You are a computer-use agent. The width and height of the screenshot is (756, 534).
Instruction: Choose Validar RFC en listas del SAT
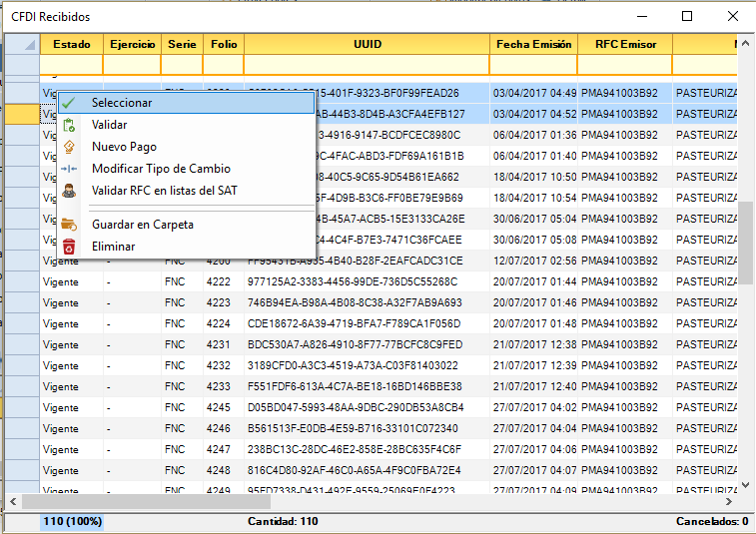(x=164, y=191)
